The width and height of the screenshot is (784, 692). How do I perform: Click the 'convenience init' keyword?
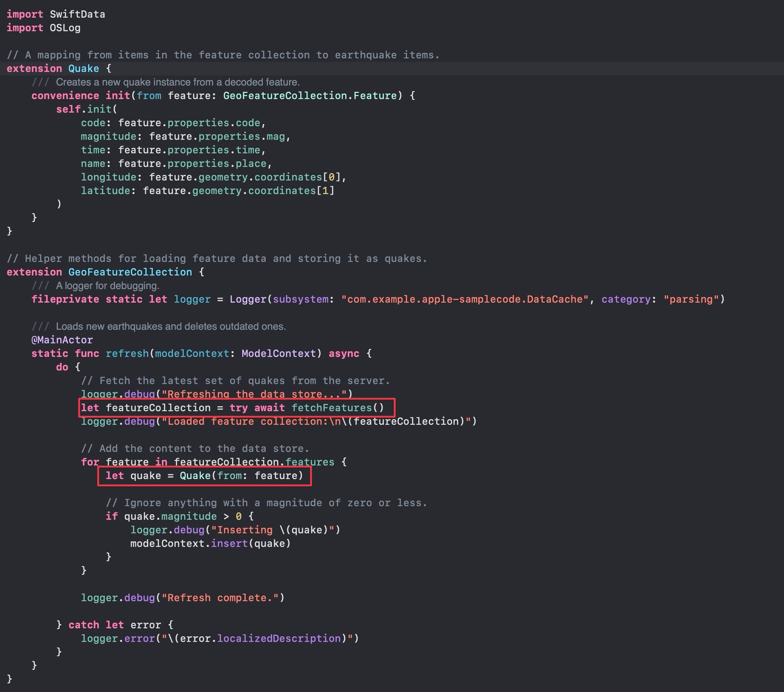click(80, 96)
